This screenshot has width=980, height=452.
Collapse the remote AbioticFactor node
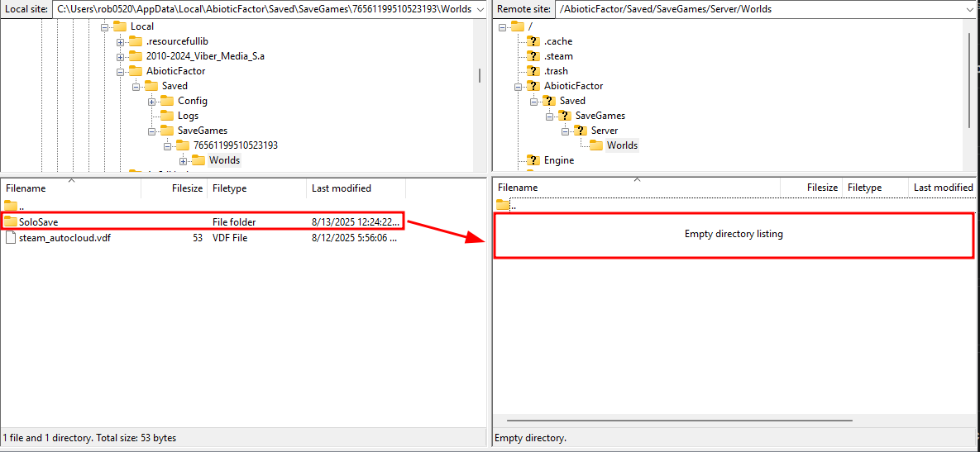(519, 87)
